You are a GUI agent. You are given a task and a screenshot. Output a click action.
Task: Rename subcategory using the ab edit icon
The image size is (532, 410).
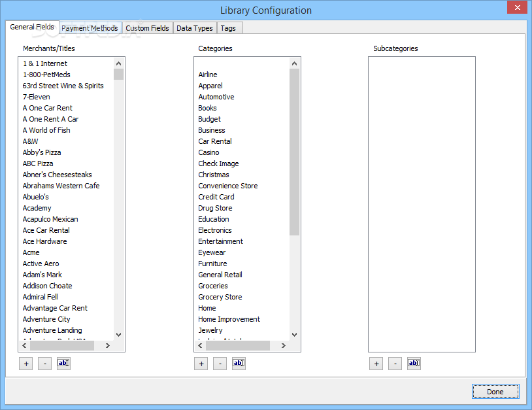point(414,364)
